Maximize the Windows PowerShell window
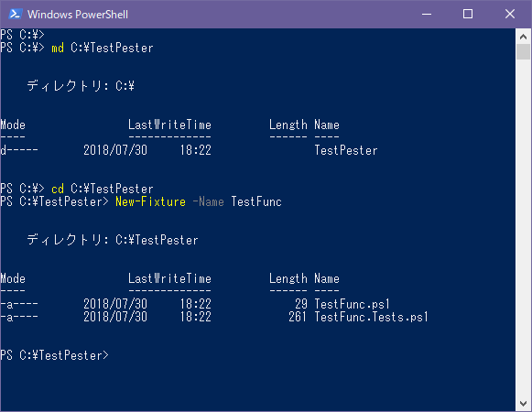 coord(468,15)
